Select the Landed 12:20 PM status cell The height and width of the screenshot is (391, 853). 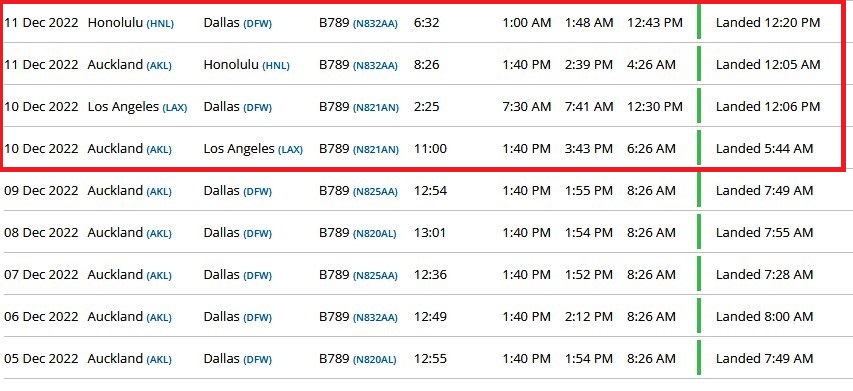pyautogui.click(x=768, y=23)
